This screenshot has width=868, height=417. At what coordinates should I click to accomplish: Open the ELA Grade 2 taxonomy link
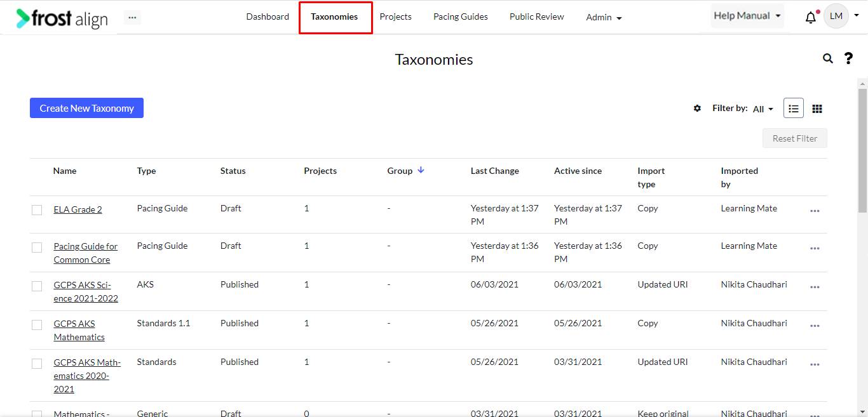(78, 209)
